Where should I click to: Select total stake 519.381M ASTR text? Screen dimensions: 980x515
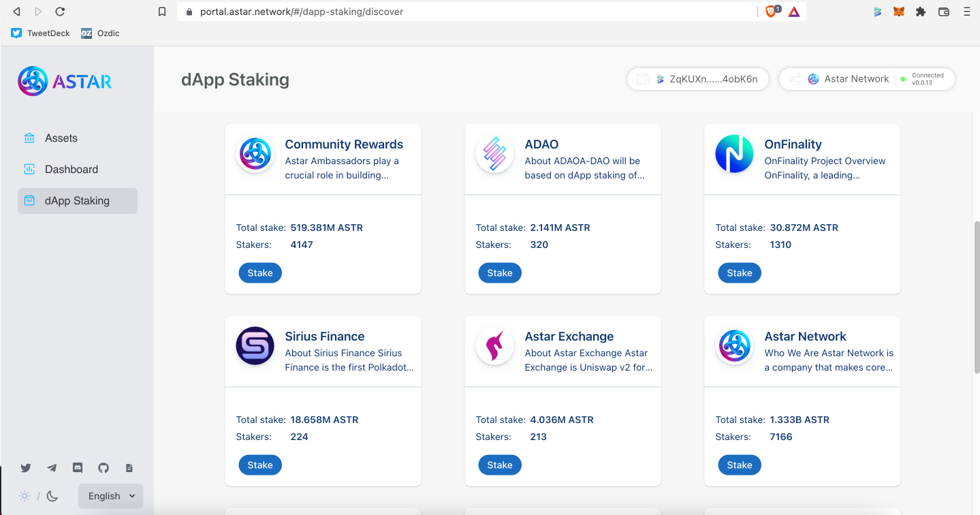click(327, 228)
